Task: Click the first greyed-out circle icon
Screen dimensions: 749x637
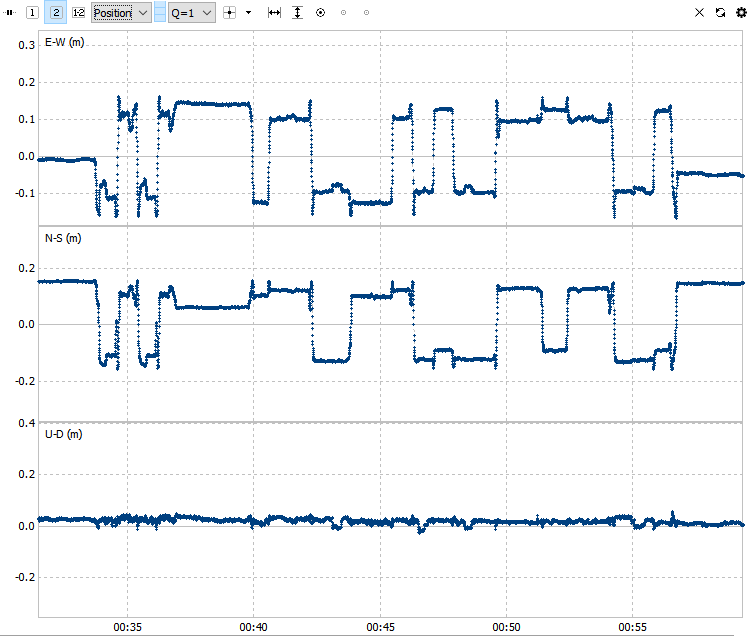Action: click(x=343, y=13)
